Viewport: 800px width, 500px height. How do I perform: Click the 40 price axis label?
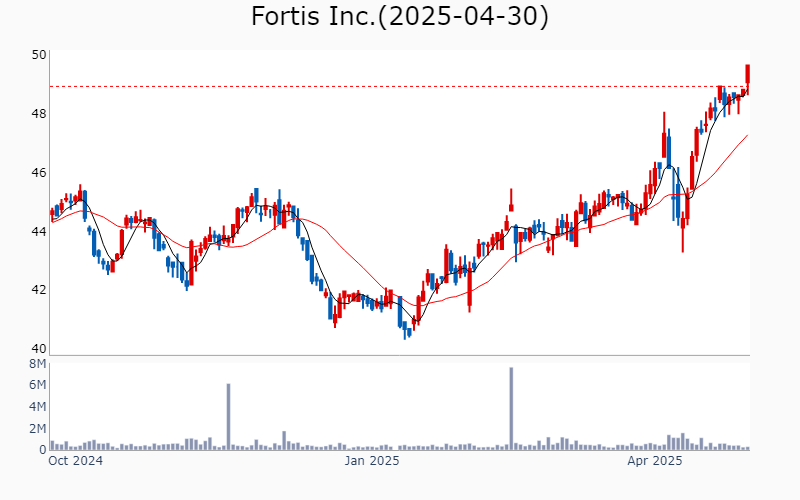pyautogui.click(x=39, y=349)
